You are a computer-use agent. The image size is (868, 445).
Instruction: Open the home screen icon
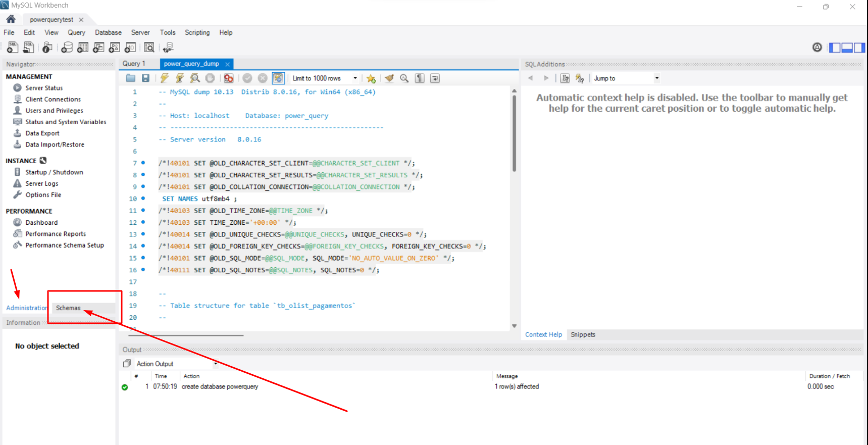(11, 19)
